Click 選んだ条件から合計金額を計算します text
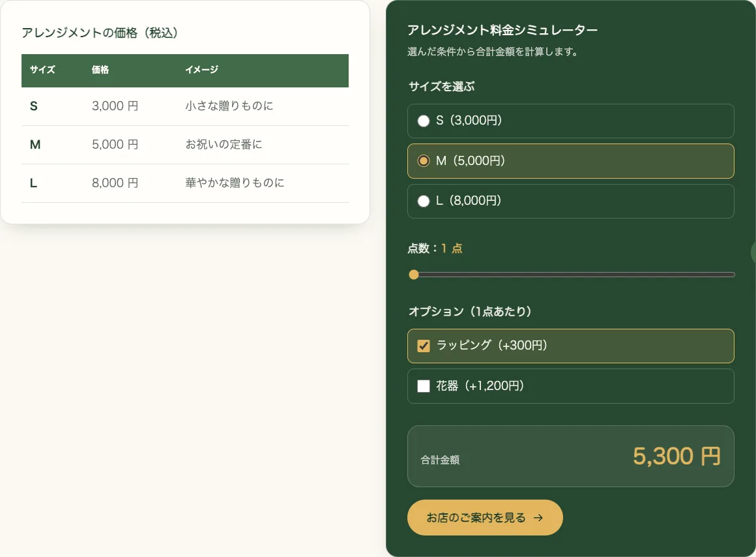756x557 pixels. click(x=493, y=52)
